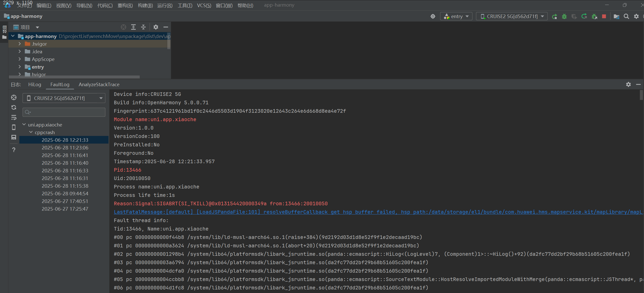Screen dimensions: 644x293
Task: Click log output vertical scrollbar thumb
Action: click(x=641, y=95)
